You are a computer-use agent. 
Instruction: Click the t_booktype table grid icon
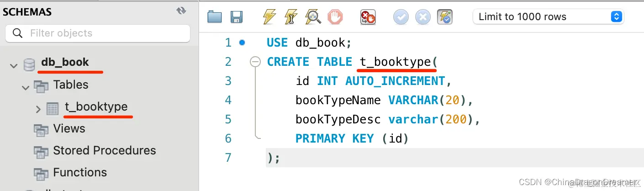point(53,109)
